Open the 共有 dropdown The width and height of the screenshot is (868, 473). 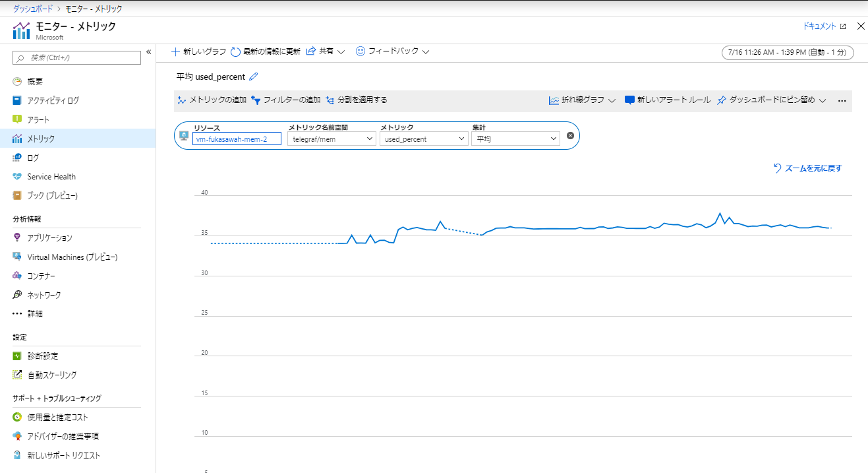tap(326, 51)
